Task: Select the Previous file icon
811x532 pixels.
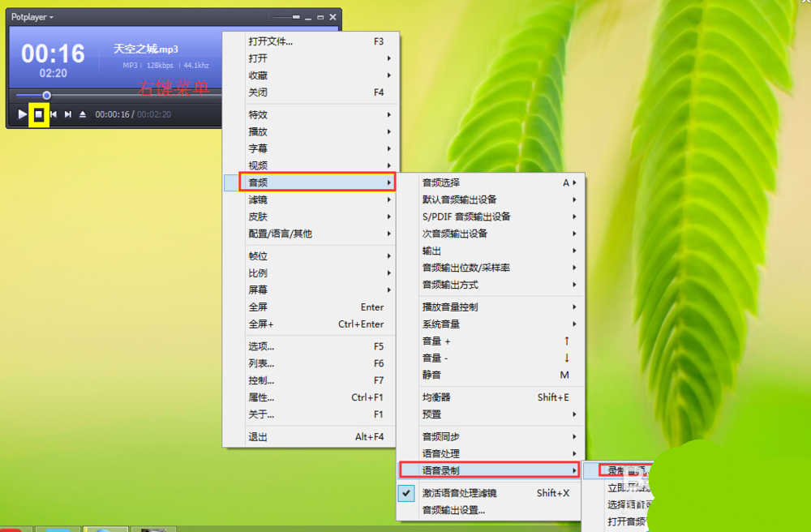Action: click(54, 114)
